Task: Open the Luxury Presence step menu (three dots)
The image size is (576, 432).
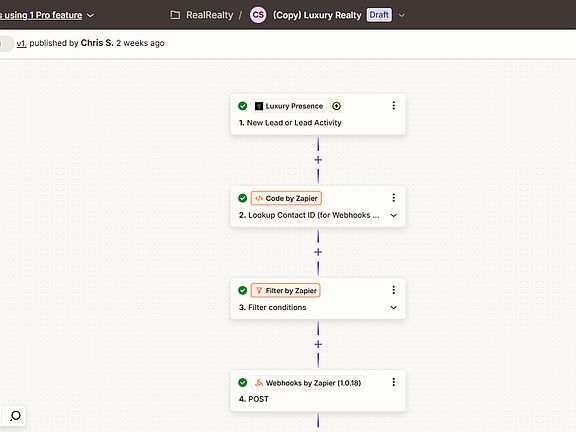Action: click(x=393, y=106)
